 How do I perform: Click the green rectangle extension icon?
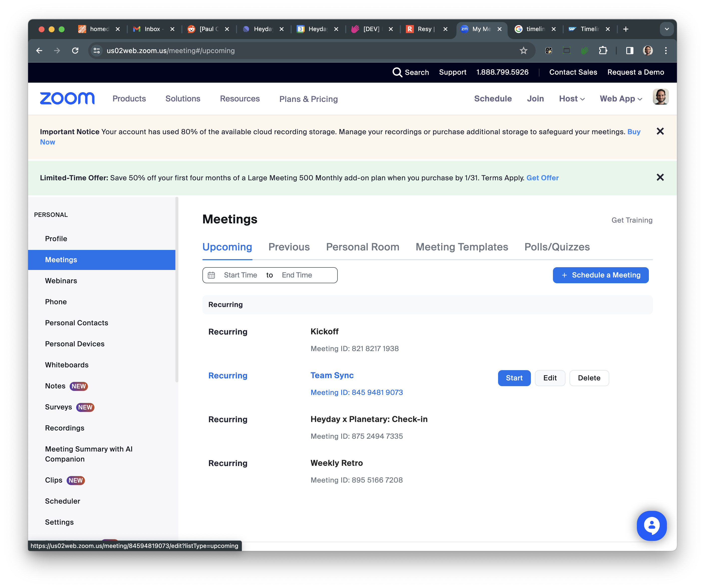566,51
